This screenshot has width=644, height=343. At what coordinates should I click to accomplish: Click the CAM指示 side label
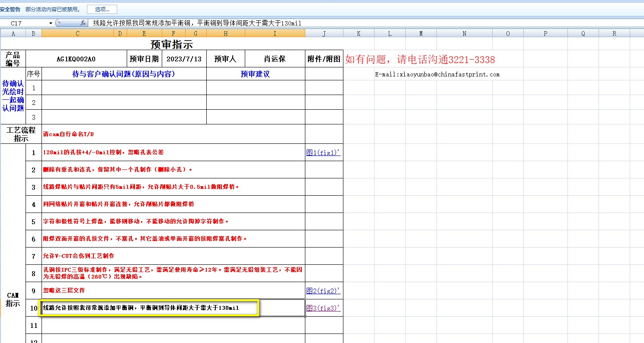pos(13,299)
